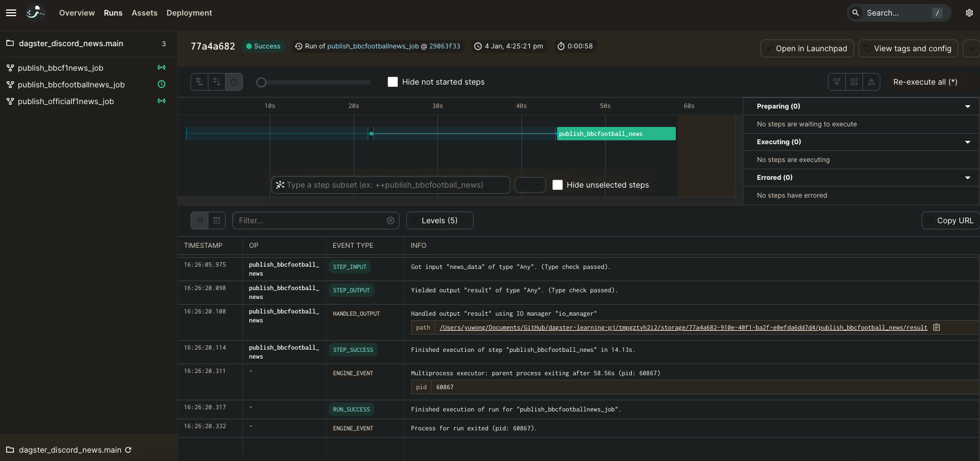Click the Dagster logo

point(36,12)
